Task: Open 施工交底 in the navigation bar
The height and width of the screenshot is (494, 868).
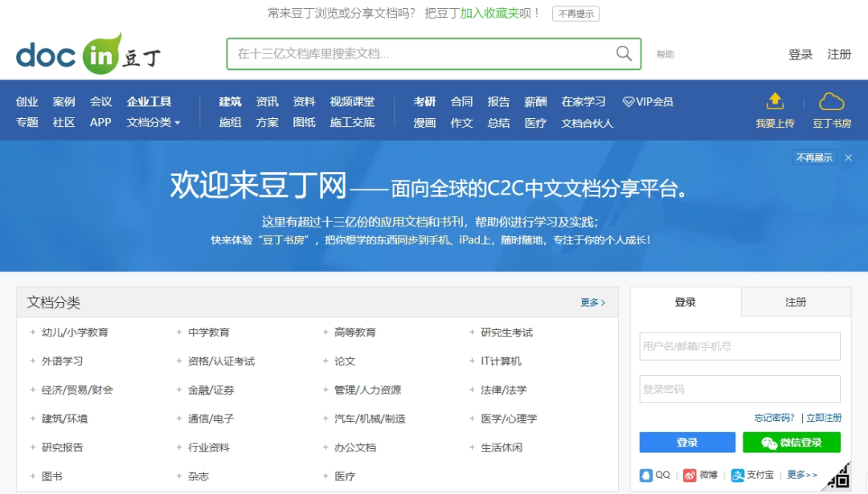Action: (352, 122)
